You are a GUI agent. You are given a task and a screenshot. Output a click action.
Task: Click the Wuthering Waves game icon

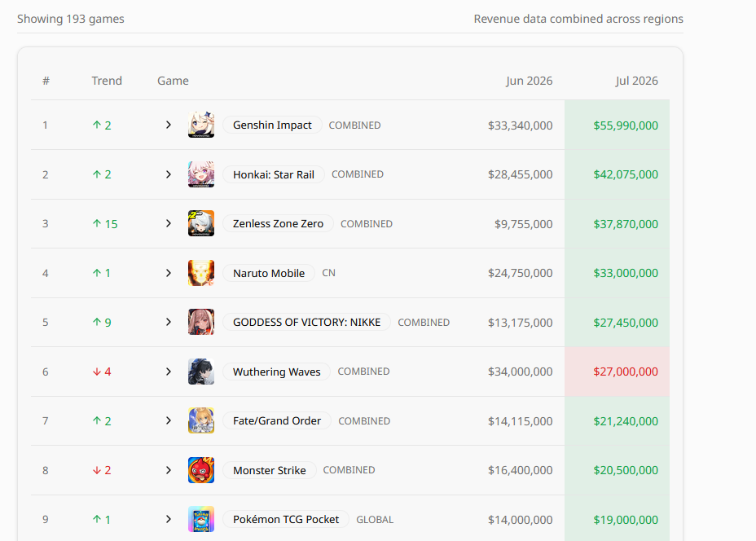tap(201, 372)
